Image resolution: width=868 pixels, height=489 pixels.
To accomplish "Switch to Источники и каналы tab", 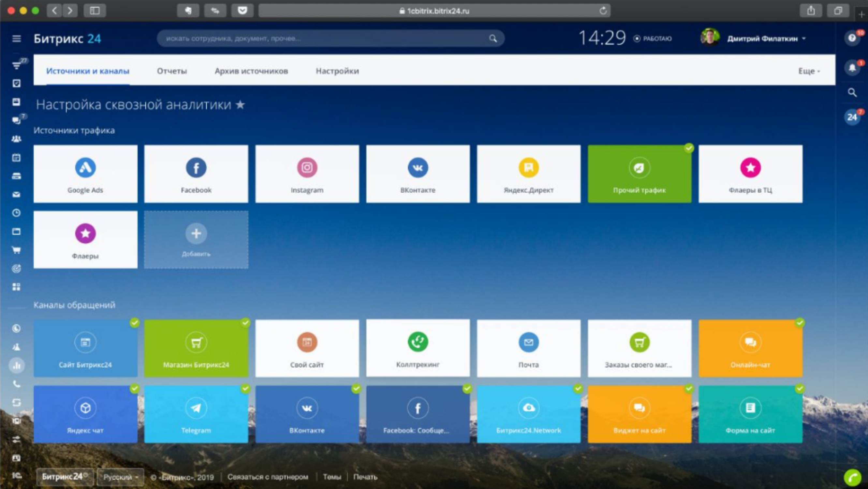I will coord(88,71).
